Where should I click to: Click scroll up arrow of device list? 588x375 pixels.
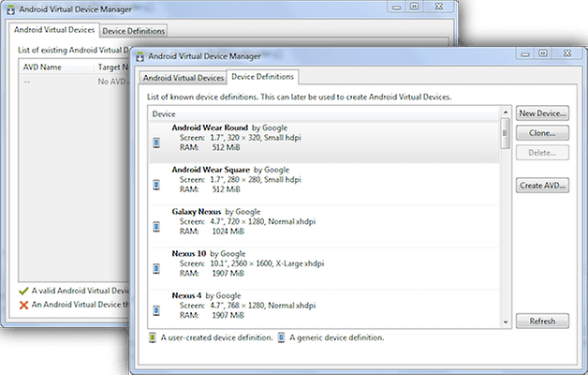coord(506,112)
